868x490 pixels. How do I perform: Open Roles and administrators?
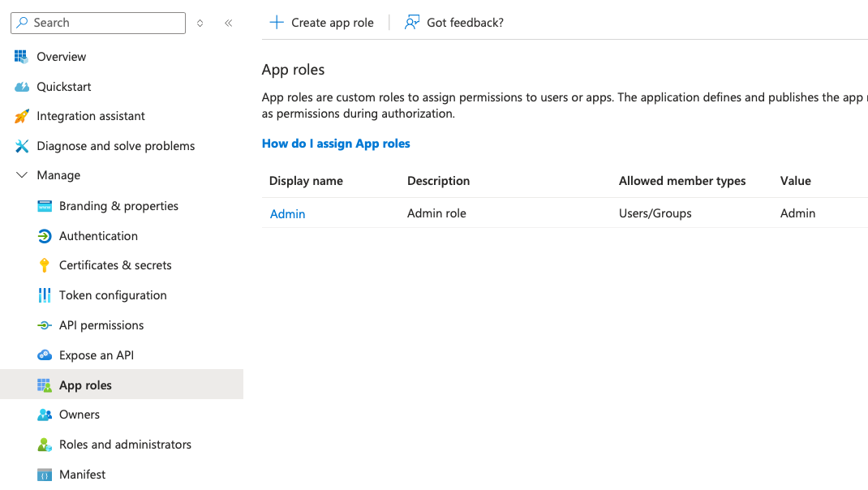tap(125, 445)
